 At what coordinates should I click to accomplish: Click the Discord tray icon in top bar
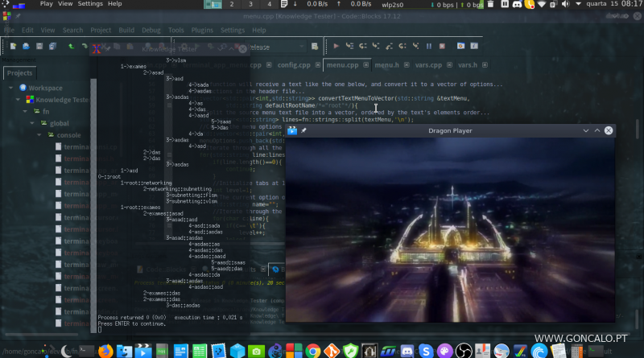517,4
